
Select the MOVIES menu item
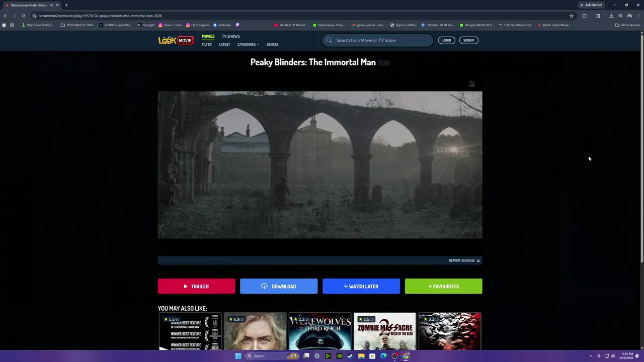(x=208, y=36)
